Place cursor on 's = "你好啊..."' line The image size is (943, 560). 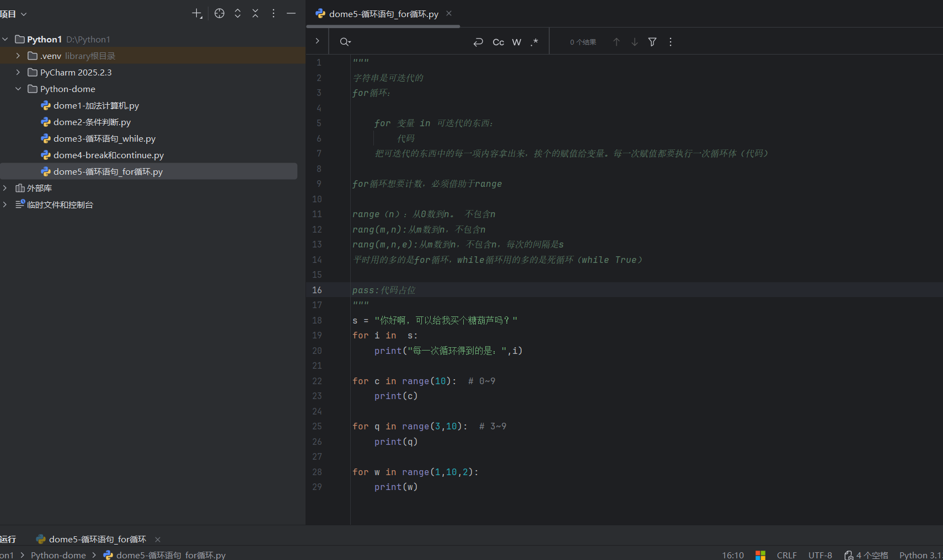(x=435, y=320)
